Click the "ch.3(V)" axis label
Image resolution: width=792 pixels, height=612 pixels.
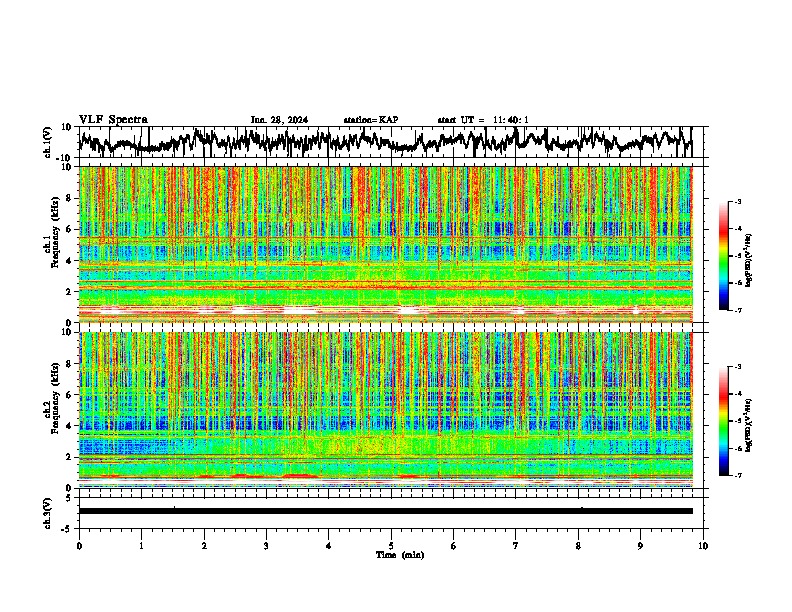[48, 513]
